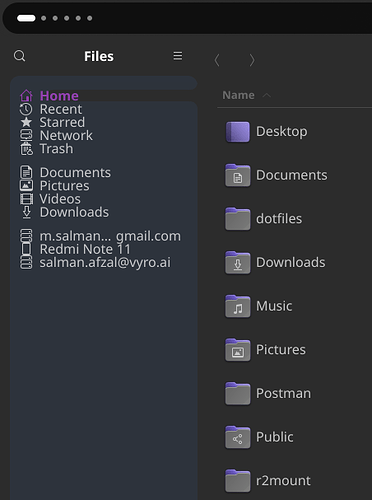Viewport: 372px width, 500px height.
Task: Click the Documents page icon in sidebar
Action: coord(26,172)
